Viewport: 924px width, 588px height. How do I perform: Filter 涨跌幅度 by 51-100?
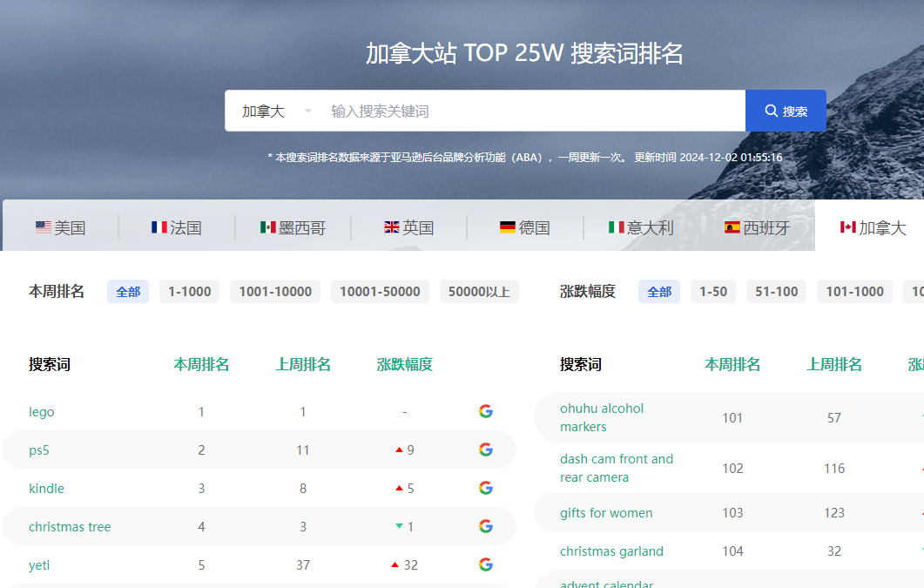coord(777,292)
